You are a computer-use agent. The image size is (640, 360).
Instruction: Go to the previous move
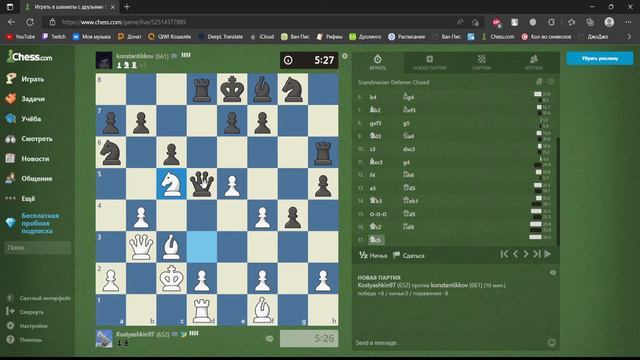pos(515,254)
